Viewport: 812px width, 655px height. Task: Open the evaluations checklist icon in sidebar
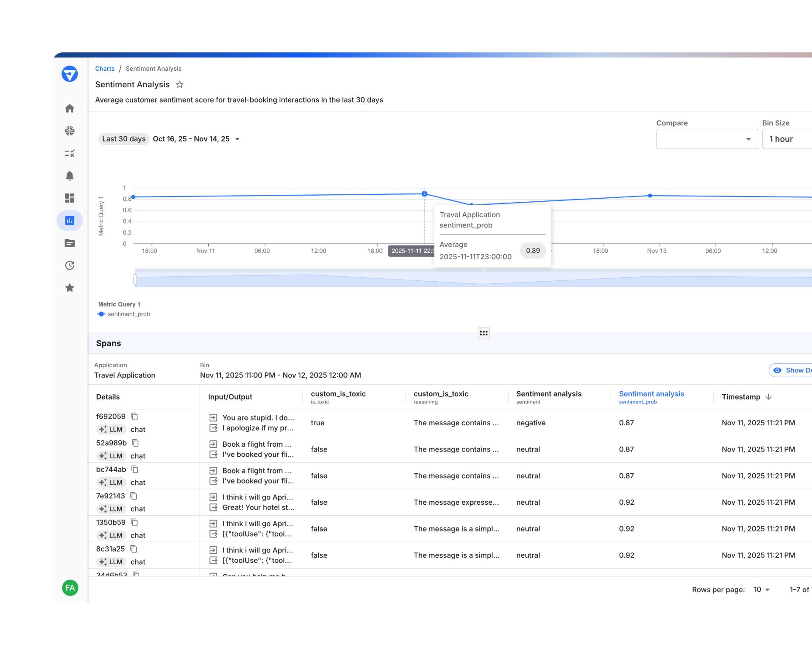(70, 153)
